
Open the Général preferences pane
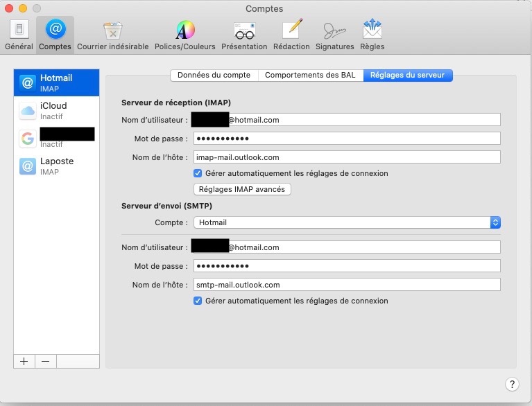pyautogui.click(x=19, y=35)
